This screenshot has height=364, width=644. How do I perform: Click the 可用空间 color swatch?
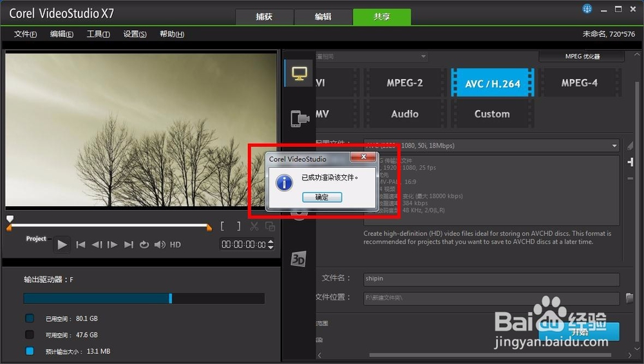(30, 334)
